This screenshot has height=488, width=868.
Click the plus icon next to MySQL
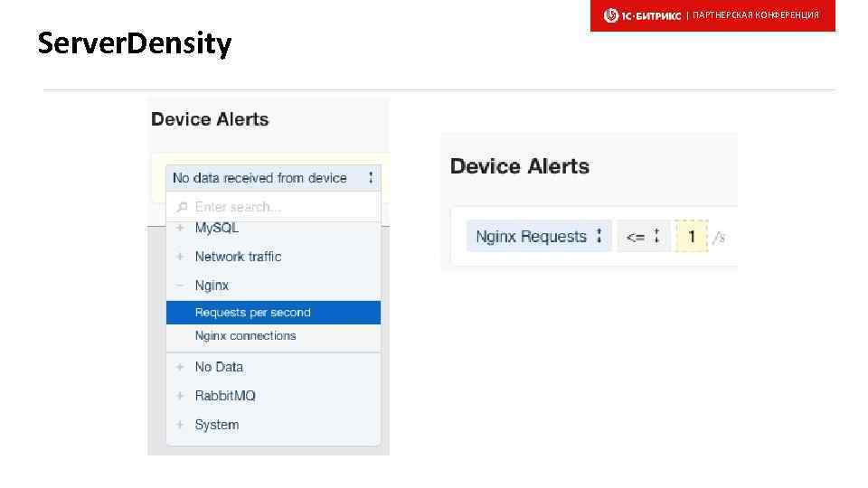click(x=181, y=229)
